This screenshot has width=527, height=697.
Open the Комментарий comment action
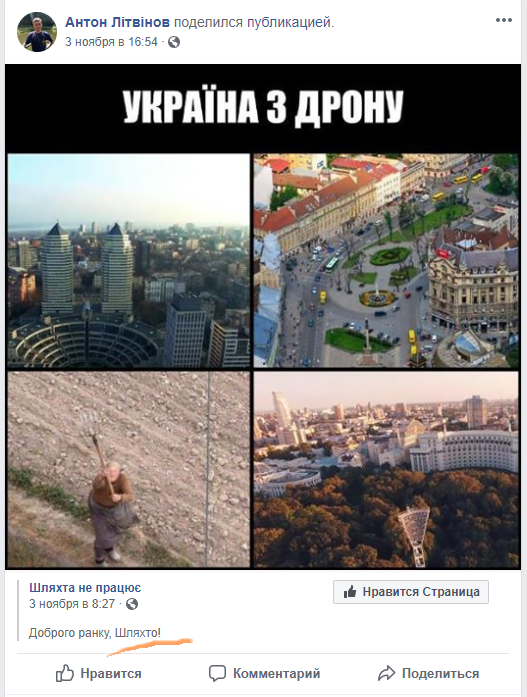click(x=264, y=673)
